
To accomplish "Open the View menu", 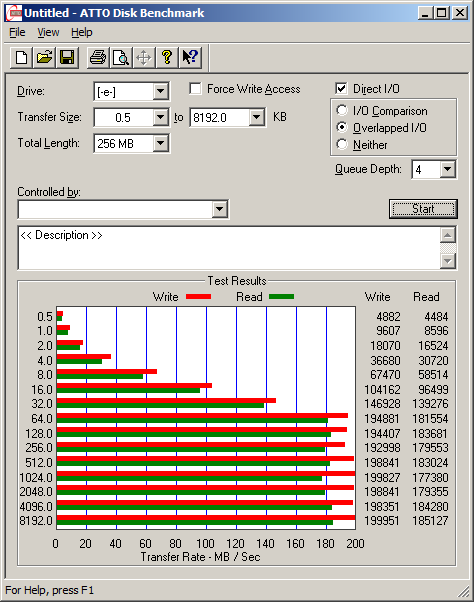I will 48,33.
